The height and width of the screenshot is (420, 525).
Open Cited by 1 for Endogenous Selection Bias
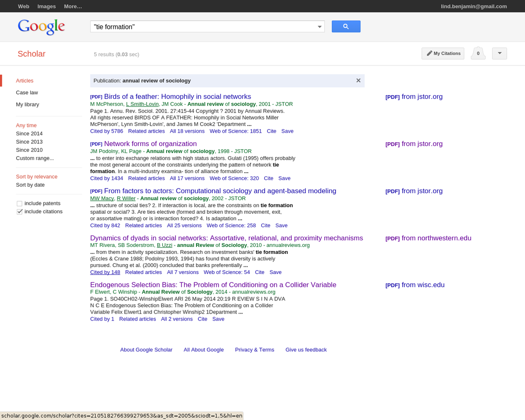click(102, 319)
